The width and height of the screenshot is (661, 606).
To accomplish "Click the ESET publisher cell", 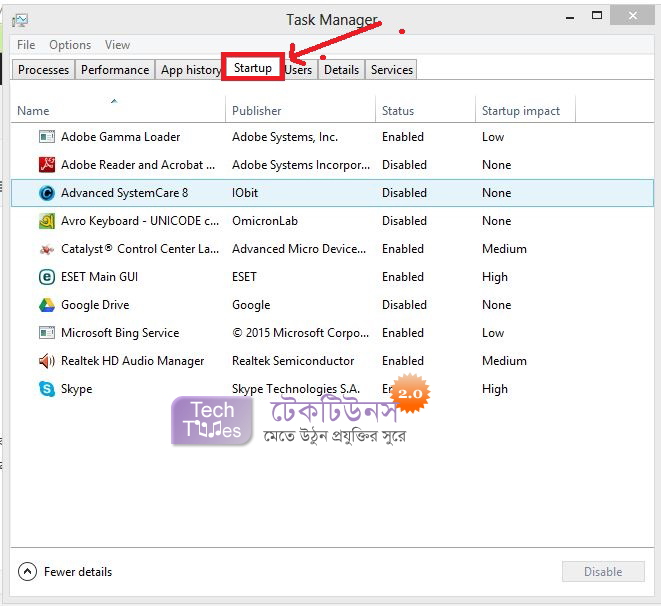I will pos(244,277).
